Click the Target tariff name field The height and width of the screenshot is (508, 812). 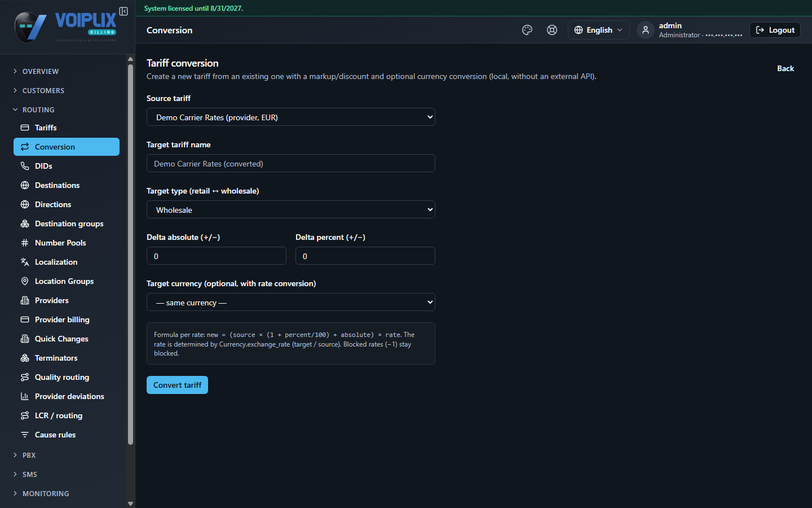click(291, 163)
